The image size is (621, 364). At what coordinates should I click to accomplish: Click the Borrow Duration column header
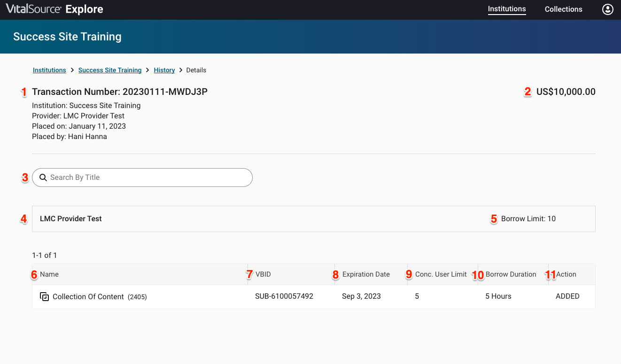(511, 274)
